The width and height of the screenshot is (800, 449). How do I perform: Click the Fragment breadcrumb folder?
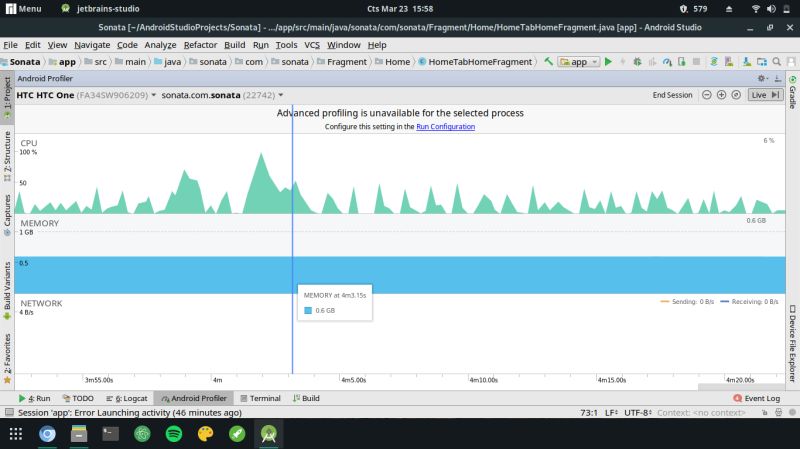(x=342, y=62)
